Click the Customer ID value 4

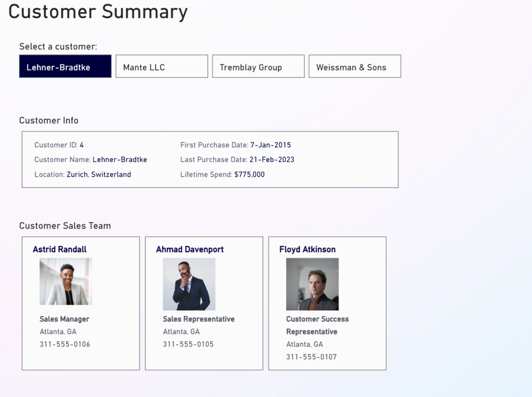pos(82,145)
